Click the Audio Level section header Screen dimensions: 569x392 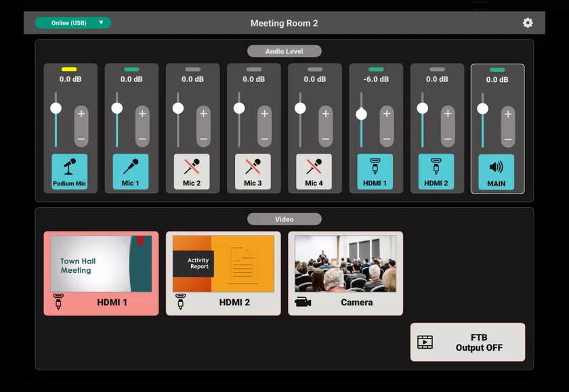point(284,50)
